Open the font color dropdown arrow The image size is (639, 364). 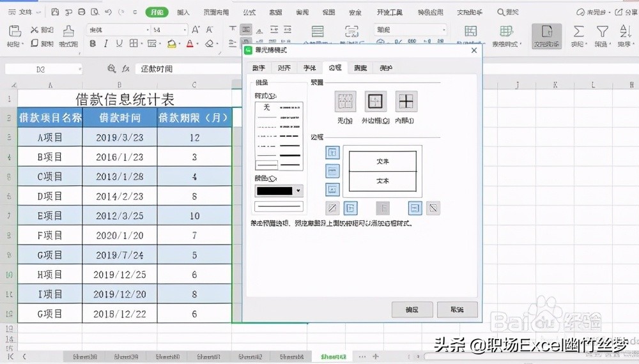pos(197,44)
